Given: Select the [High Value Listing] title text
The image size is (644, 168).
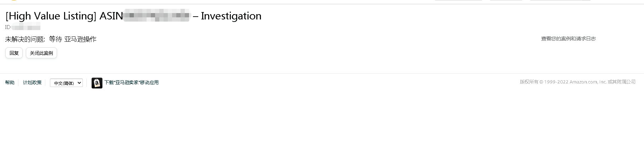Looking at the screenshot, I should pos(51,16).
